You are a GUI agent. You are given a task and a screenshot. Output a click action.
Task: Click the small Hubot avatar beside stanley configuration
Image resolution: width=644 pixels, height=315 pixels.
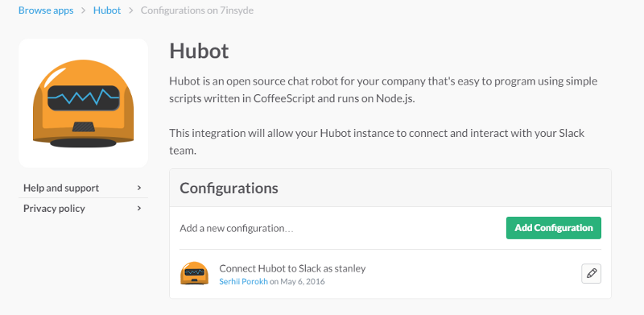tap(194, 273)
